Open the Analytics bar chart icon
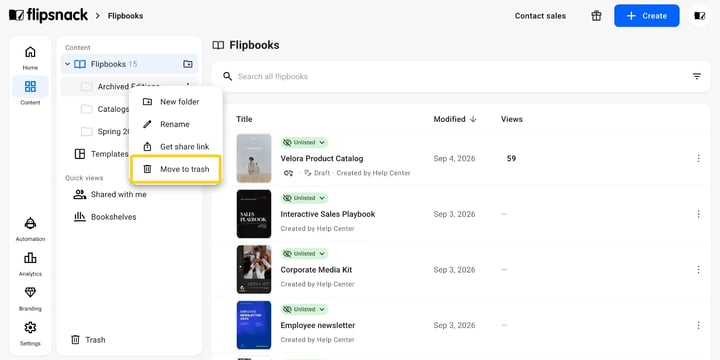 pos(30,258)
